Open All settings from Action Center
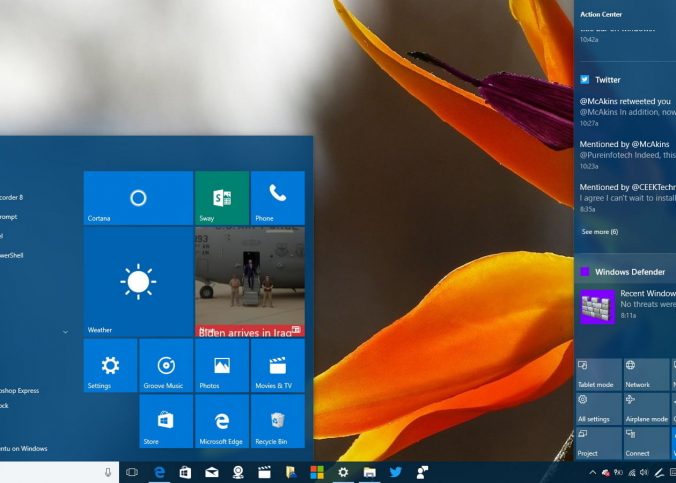The width and height of the screenshot is (676, 483). click(597, 408)
